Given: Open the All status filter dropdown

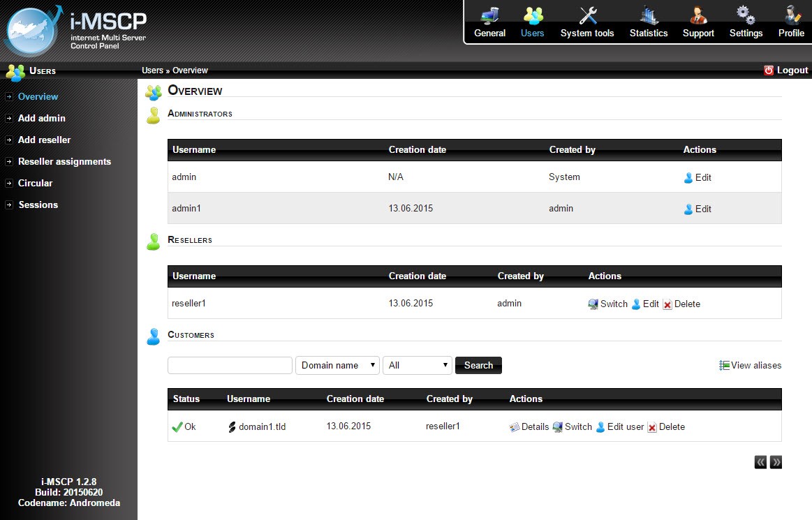Looking at the screenshot, I should tap(418, 366).
